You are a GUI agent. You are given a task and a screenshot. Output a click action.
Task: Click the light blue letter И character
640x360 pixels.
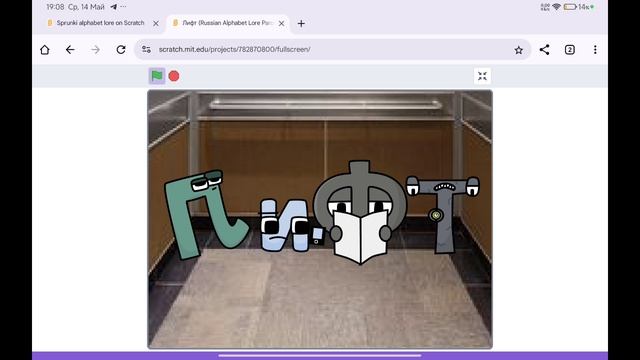(285, 225)
